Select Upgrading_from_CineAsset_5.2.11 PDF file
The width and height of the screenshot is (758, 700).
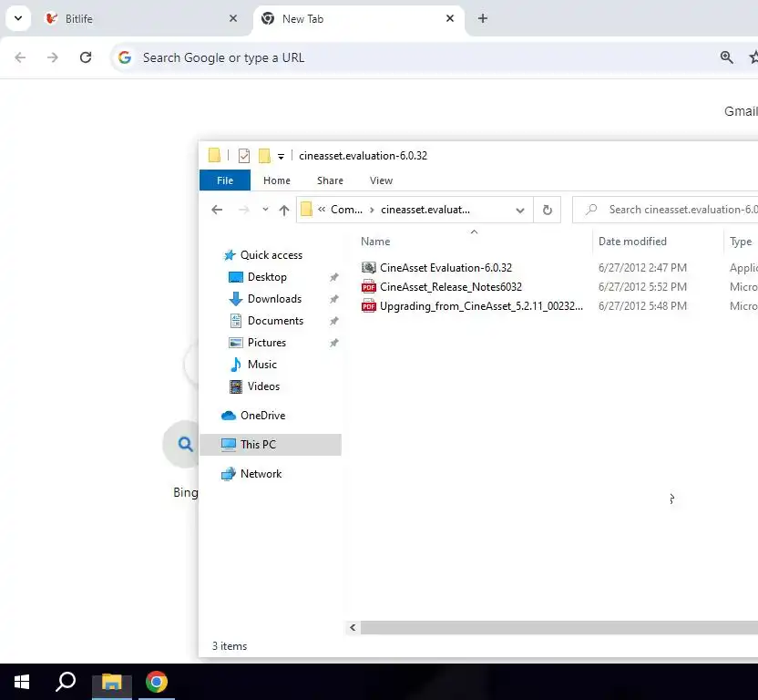tap(481, 306)
